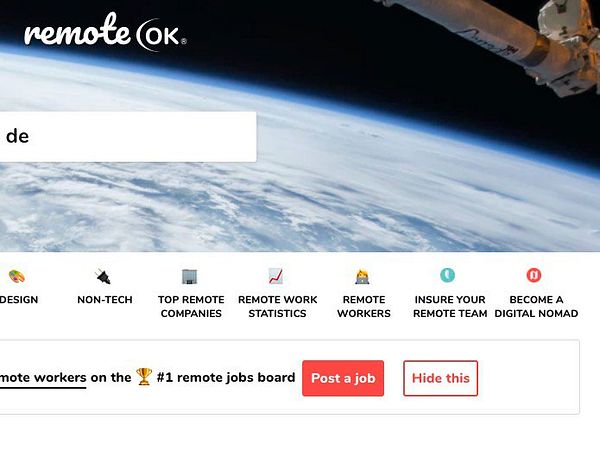Click the teal Insure Your Remote Team icon
Image resolution: width=600 pixels, height=452 pixels.
click(448, 275)
